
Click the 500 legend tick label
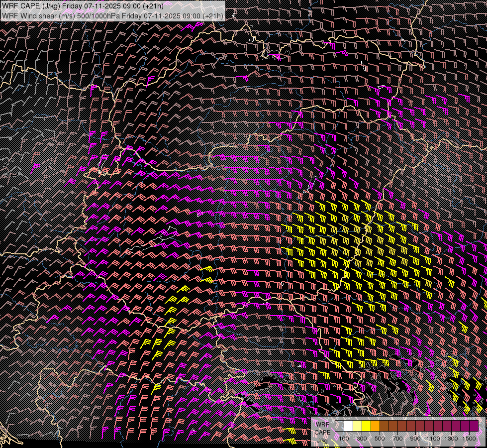coord(380,438)
